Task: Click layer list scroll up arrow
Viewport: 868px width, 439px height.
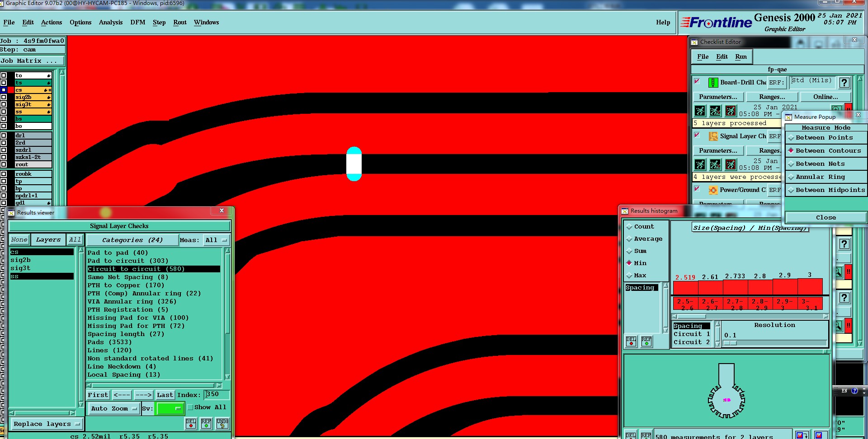Action: (62, 72)
